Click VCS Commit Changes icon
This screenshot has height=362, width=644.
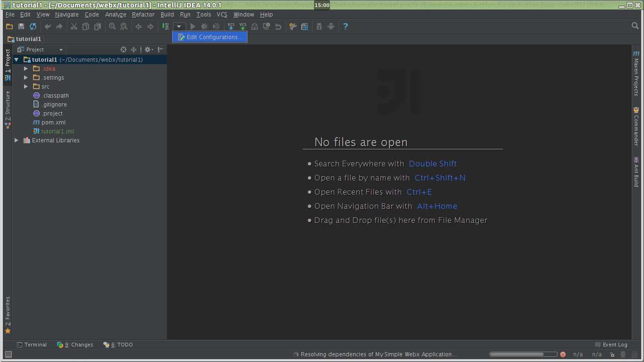click(x=243, y=27)
